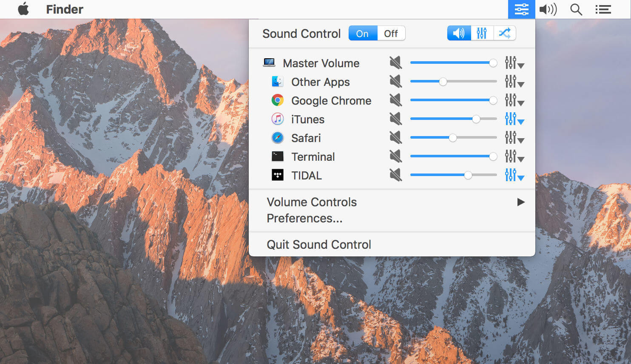Screen dimensions: 631x364
Task: Mute Safari's audio output
Action: pos(395,137)
